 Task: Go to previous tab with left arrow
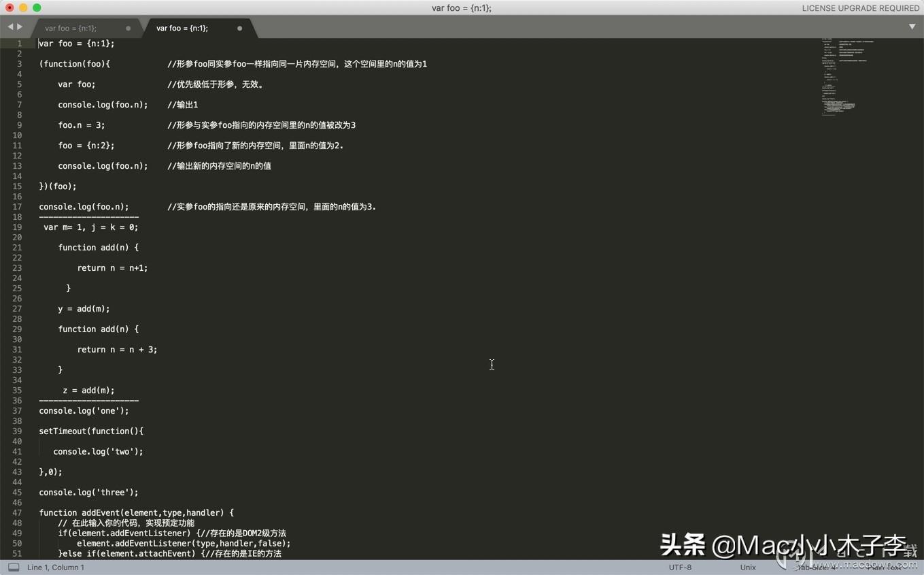(x=10, y=27)
